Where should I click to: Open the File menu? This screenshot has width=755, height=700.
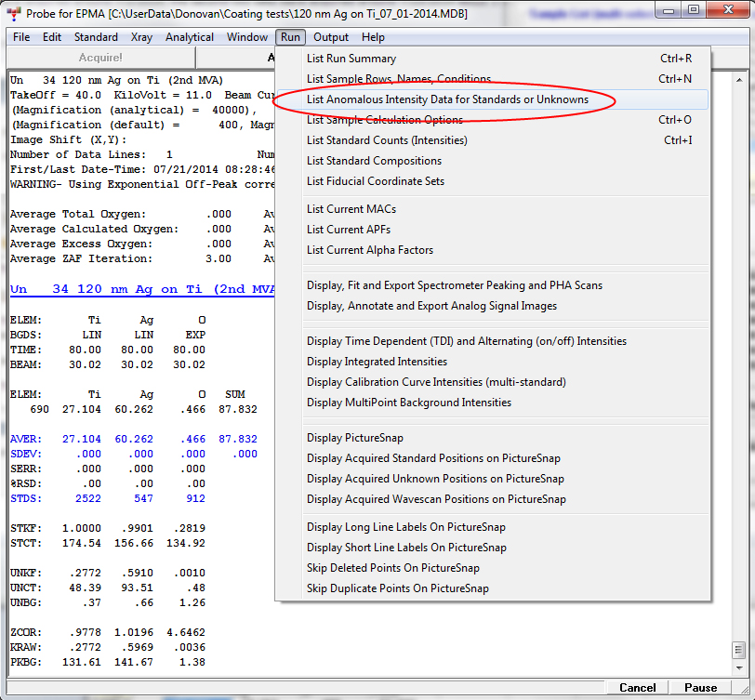(x=21, y=37)
